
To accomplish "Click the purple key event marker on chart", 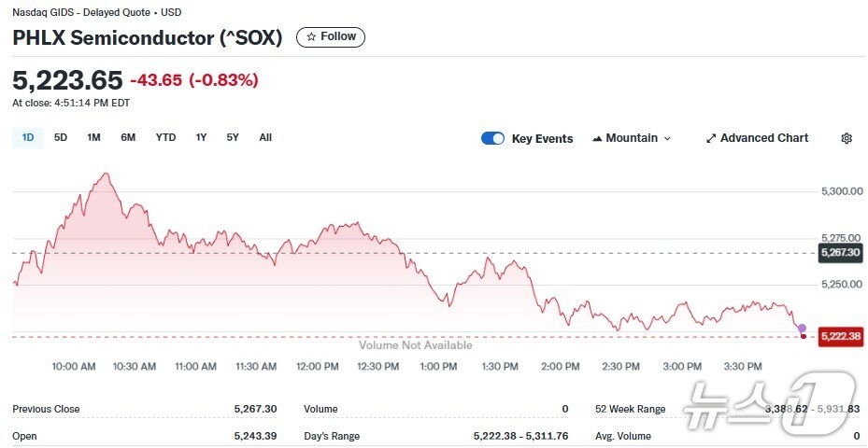I will tap(802, 328).
